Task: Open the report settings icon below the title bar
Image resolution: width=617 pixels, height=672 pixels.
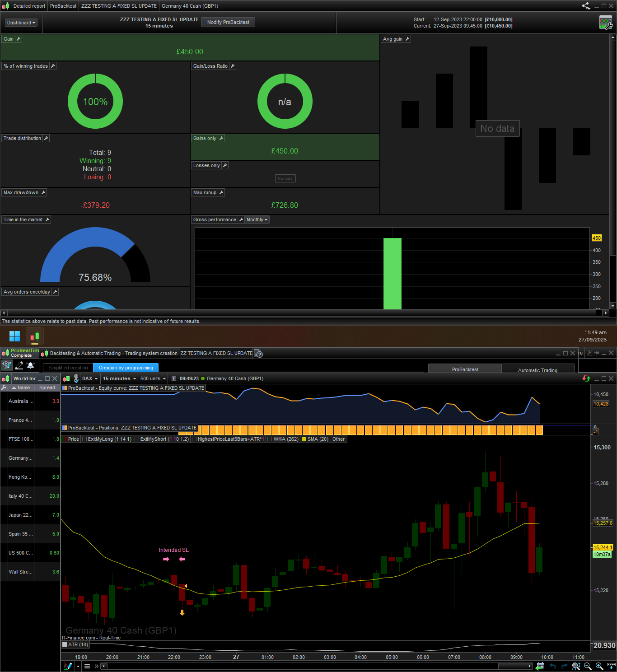Action: [606, 22]
